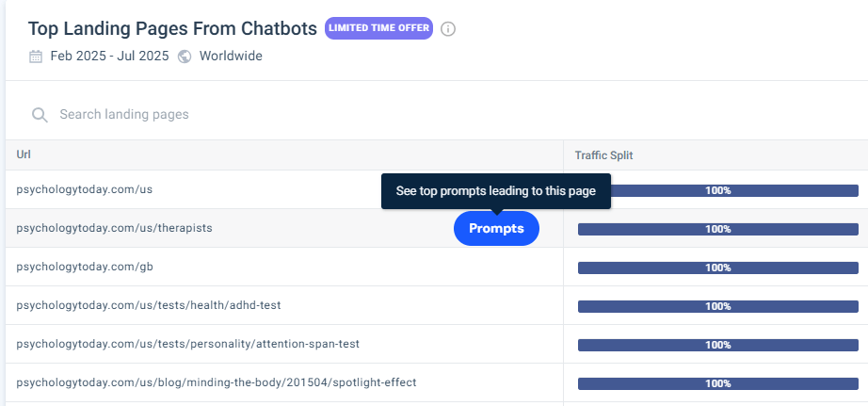Screen dimensions: 868x406
Task: Click the magnifier icon in the search bar
Action: (40, 115)
